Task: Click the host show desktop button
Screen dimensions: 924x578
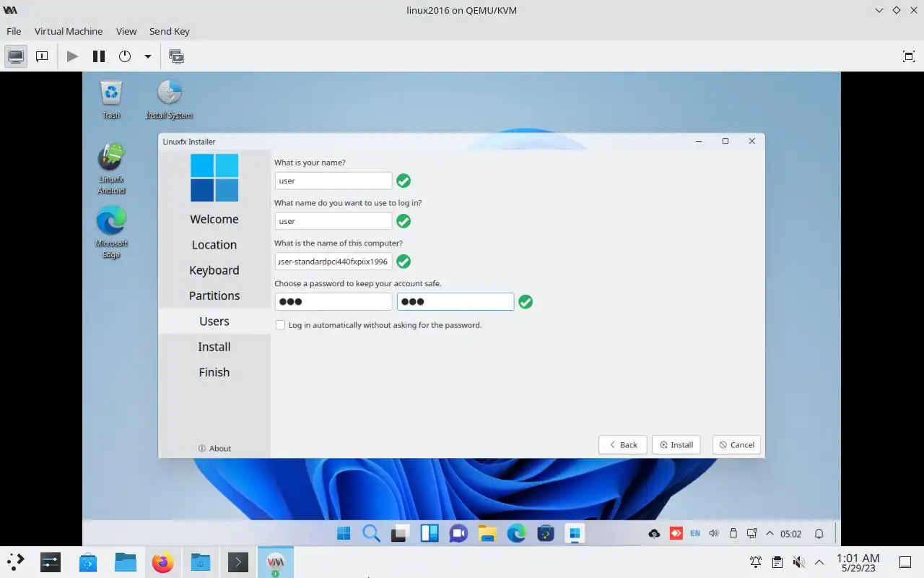Action: click(x=905, y=562)
